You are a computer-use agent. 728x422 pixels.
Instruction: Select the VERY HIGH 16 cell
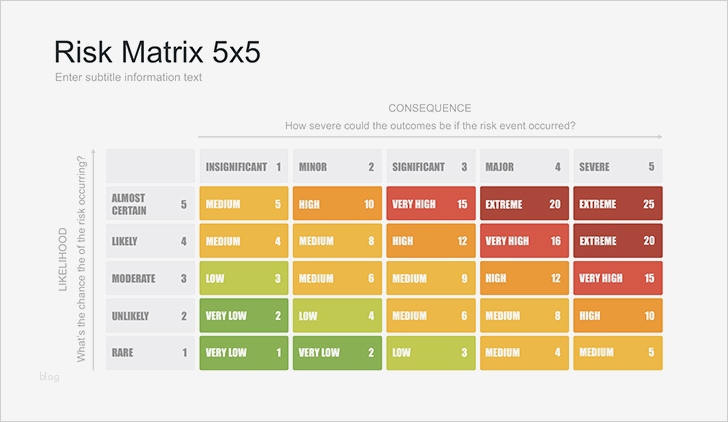coord(523,241)
